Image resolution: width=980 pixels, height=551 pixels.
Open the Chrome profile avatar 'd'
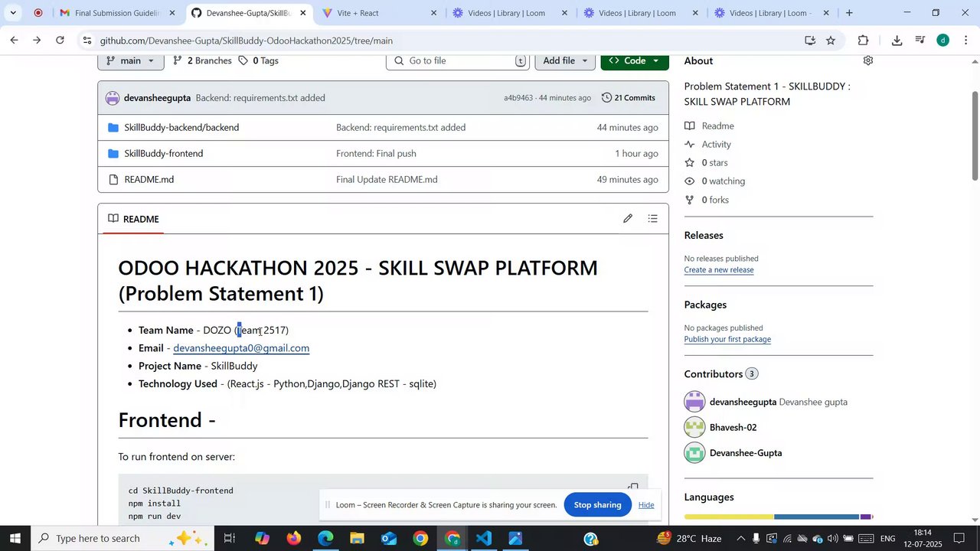[943, 41]
